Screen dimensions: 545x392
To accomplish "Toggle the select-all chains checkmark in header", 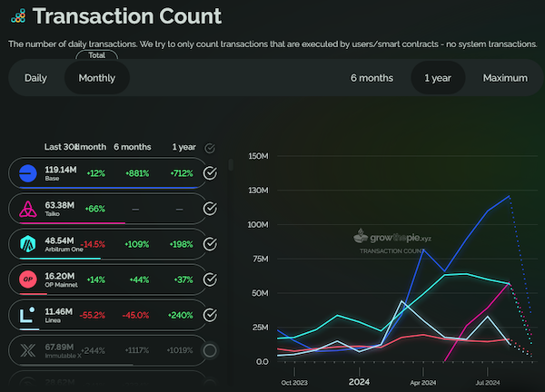I will 210,148.
